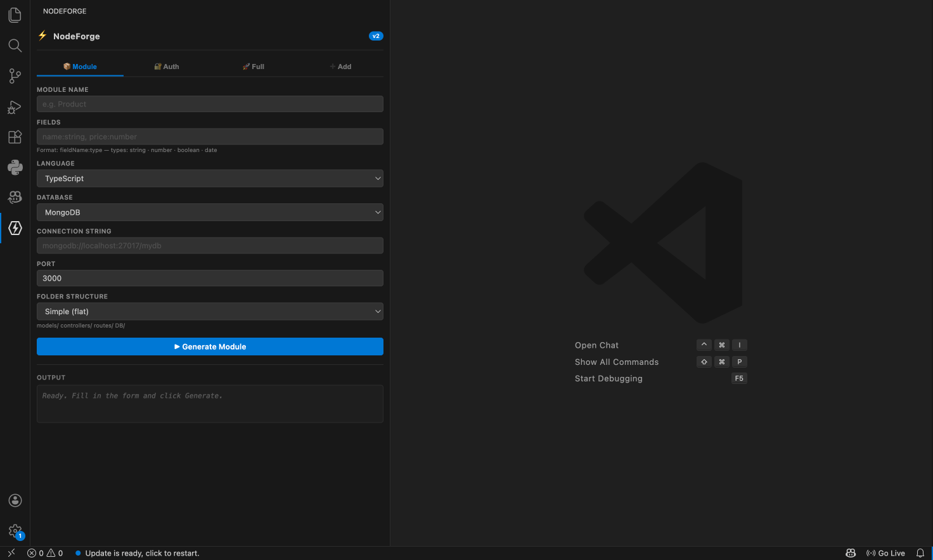The height and width of the screenshot is (560, 933).
Task: Open the Explorer view in activity bar
Action: pyautogui.click(x=15, y=15)
